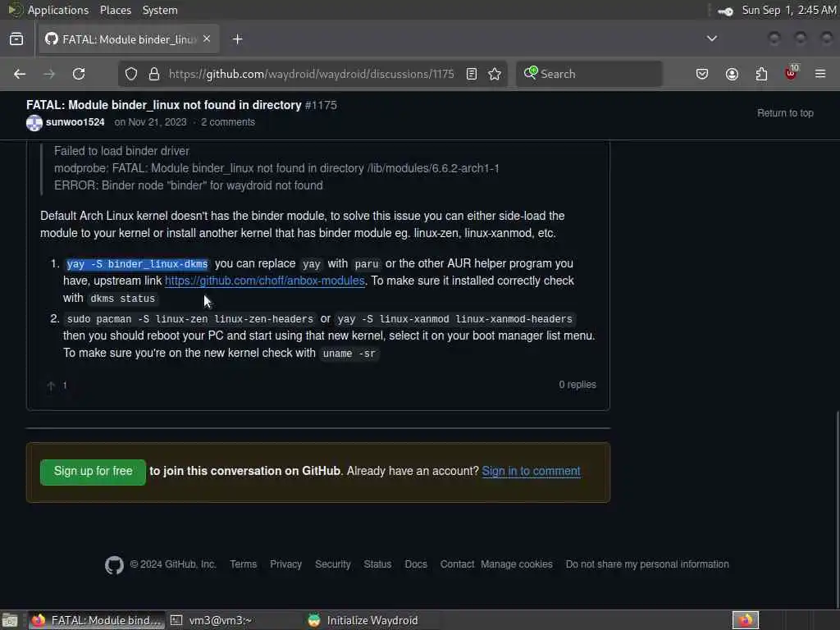The width and height of the screenshot is (840, 630).
Task: Open the Terms footer link
Action: [243, 564]
